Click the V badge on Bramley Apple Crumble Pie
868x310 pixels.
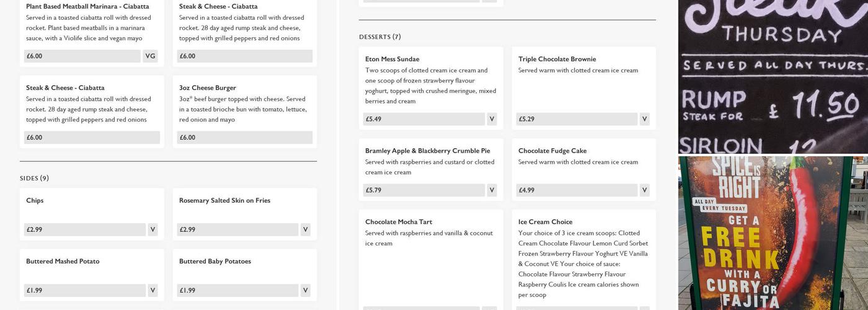coord(492,191)
